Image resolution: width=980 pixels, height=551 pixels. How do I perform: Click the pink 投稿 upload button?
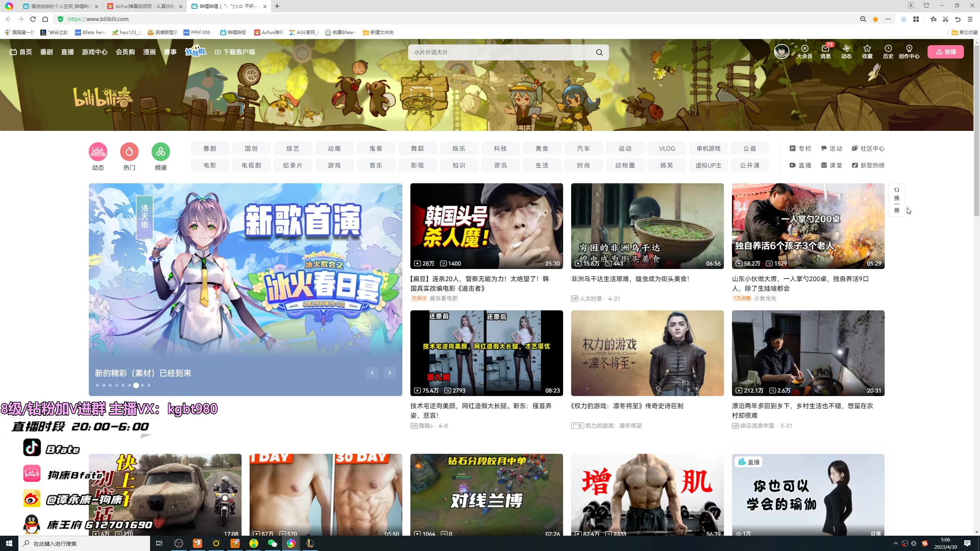[x=945, y=52]
